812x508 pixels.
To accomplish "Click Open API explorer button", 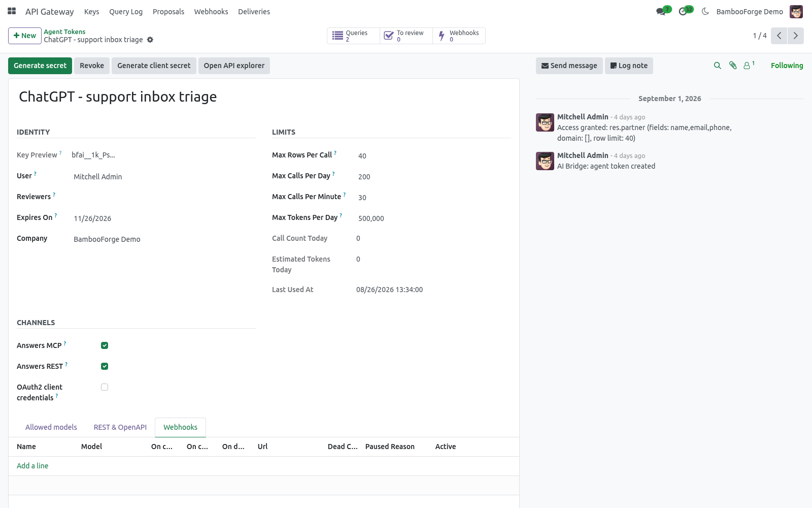I will tap(234, 66).
